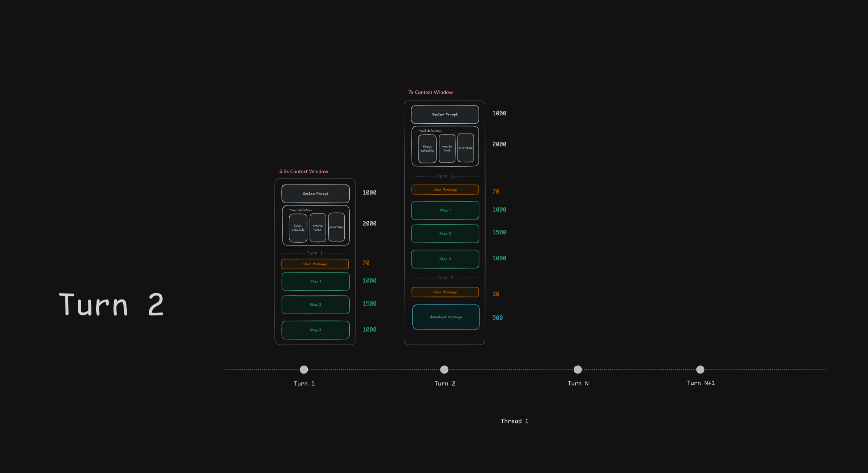Viewport: 868px width, 473px height.
Task: Select the "6.5k Context Window" label
Action: click(303, 171)
